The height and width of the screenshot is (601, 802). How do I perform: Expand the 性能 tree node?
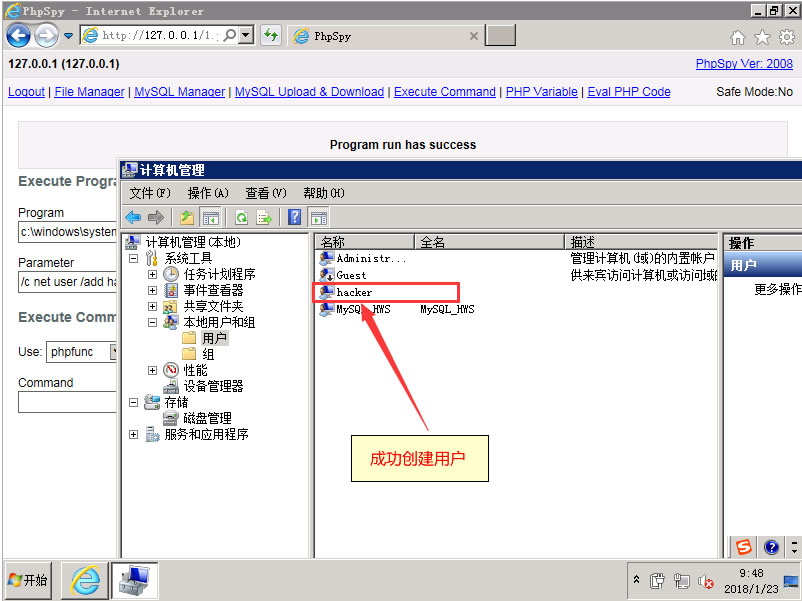[152, 370]
